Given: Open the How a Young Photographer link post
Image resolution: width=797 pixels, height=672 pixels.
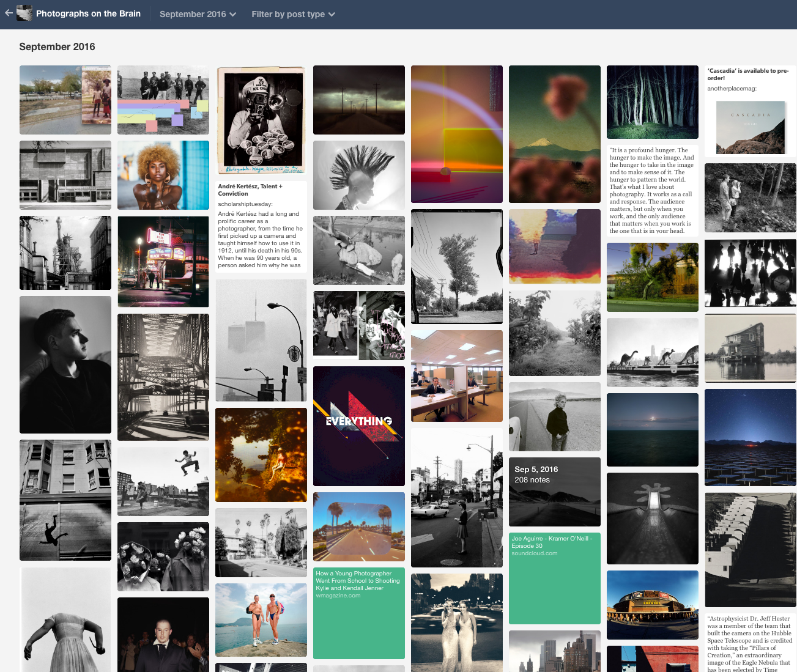Looking at the screenshot, I should point(359,613).
